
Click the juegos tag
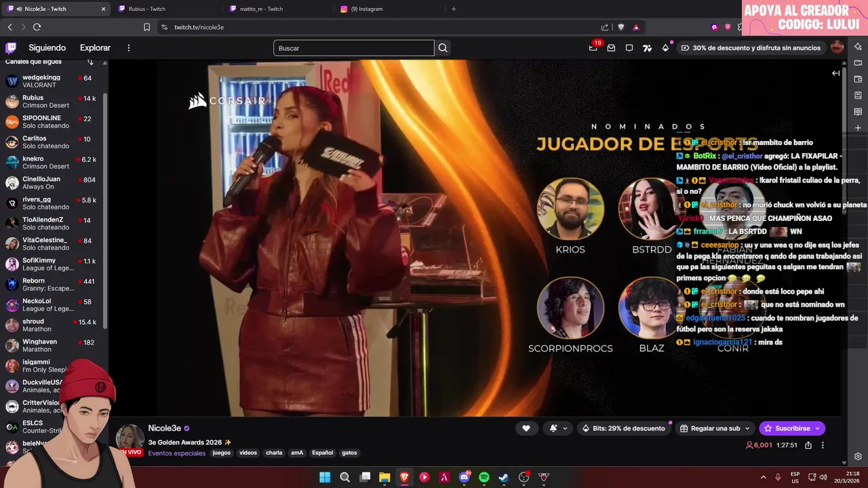222,453
